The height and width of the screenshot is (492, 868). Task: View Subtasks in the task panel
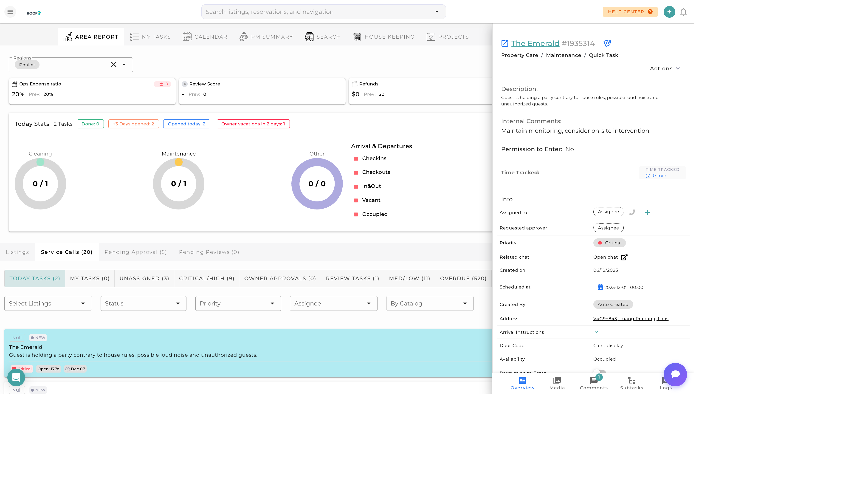pos(631,384)
